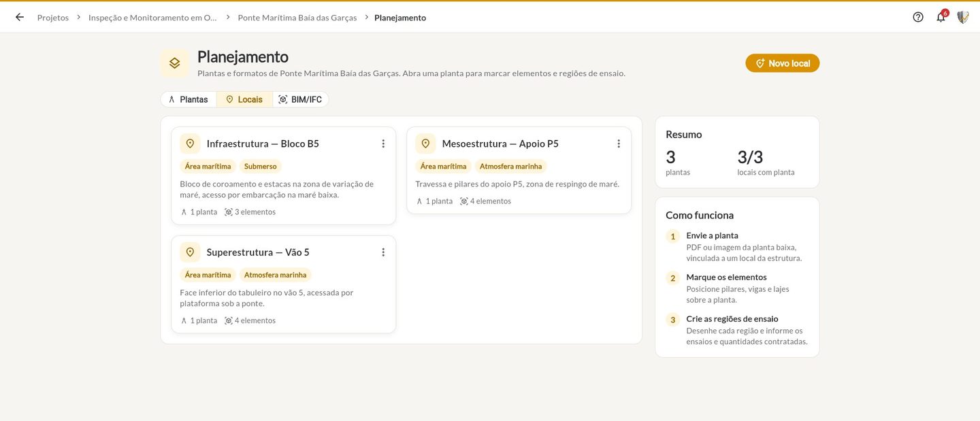Viewport: 980px width, 421px height.
Task: Switch to the BIM/IFC tab
Action: (300, 99)
